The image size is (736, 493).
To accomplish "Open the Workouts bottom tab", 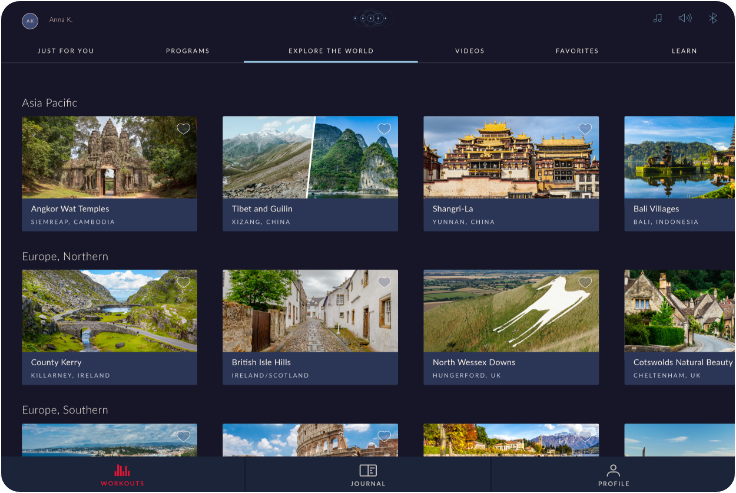I will click(x=122, y=475).
